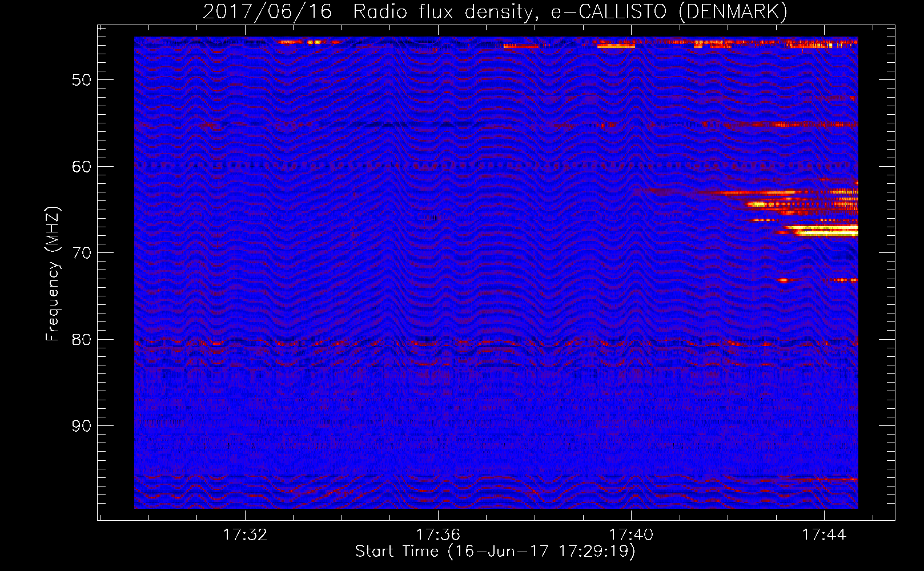Click the 17:44 time tick label
The height and width of the screenshot is (571, 924).
pos(824,534)
